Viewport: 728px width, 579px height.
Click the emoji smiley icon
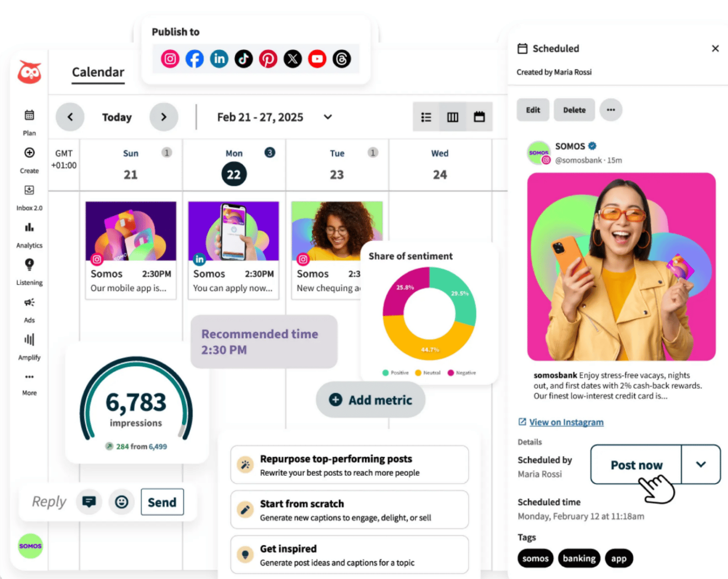click(121, 502)
